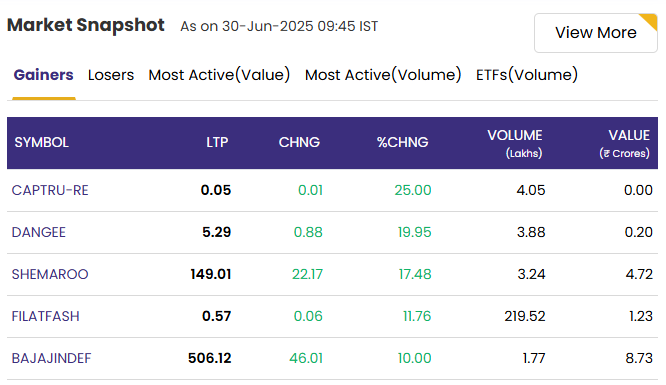Click the View More button

[595, 33]
